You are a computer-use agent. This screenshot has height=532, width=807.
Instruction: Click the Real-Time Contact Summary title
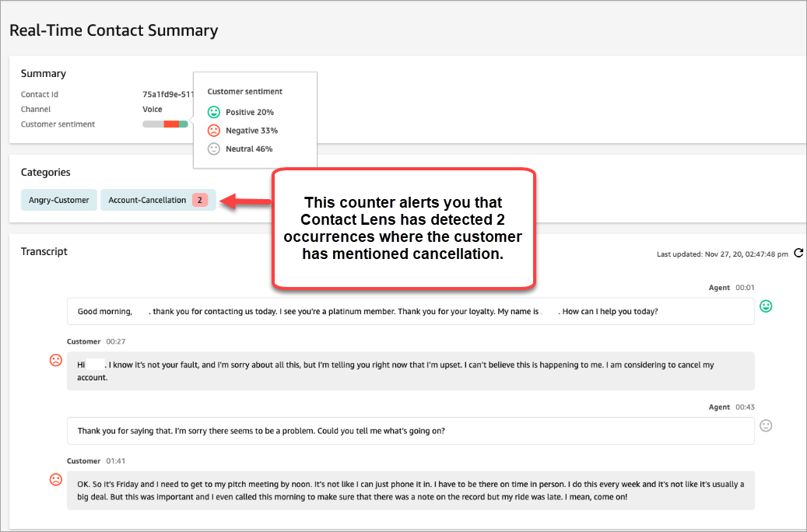click(114, 30)
